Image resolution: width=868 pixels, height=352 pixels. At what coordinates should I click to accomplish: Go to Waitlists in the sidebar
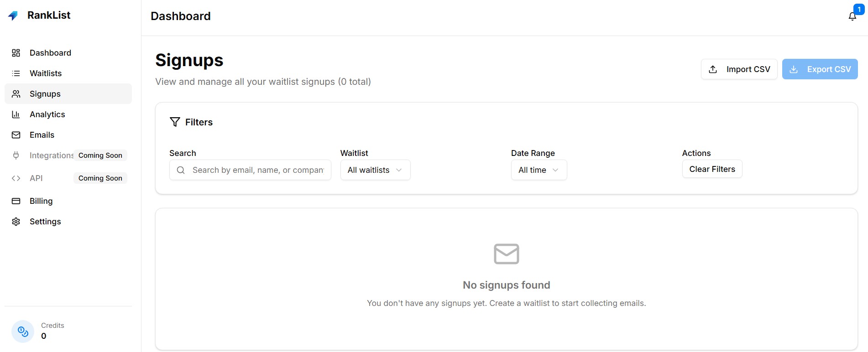tap(46, 73)
